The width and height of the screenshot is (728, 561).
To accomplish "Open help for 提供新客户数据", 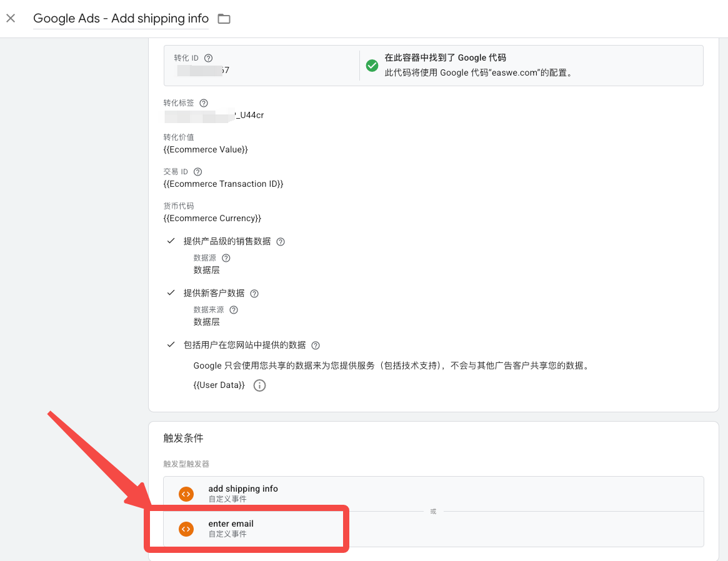I will pos(254,294).
